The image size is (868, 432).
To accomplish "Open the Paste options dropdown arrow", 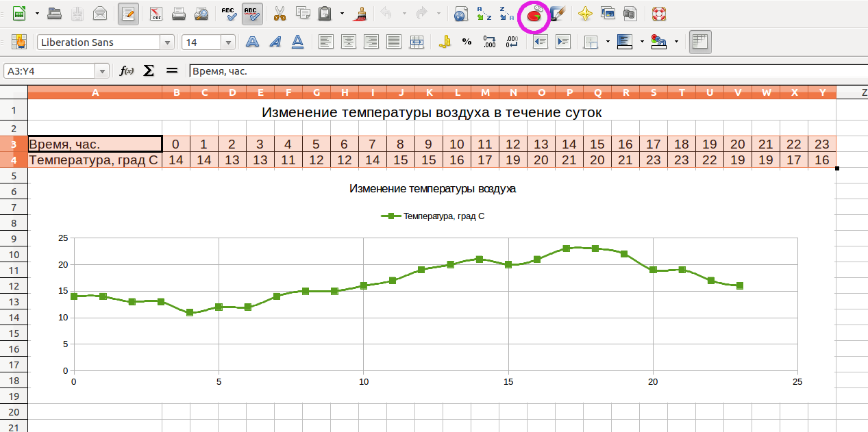I will 342,13.
